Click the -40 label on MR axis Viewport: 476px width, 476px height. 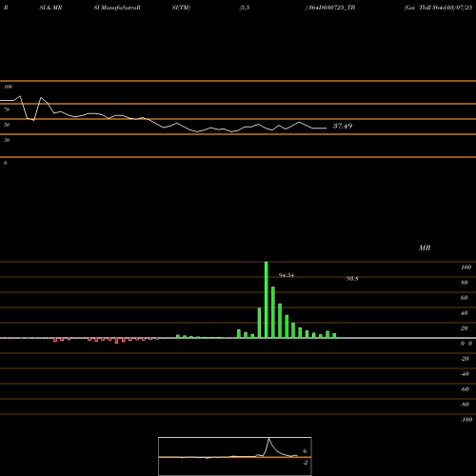coord(465,374)
